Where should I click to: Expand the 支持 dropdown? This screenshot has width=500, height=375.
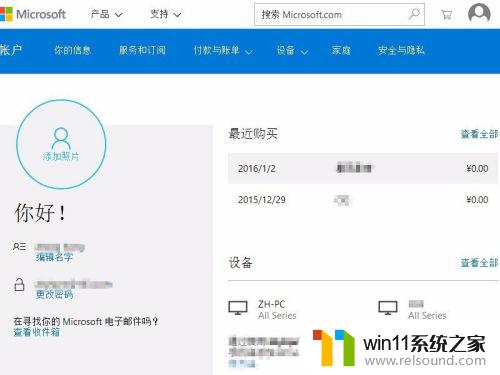click(165, 14)
